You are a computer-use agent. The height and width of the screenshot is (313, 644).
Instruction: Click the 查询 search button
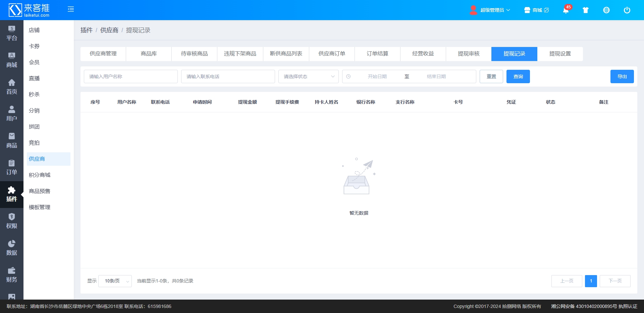(x=518, y=76)
